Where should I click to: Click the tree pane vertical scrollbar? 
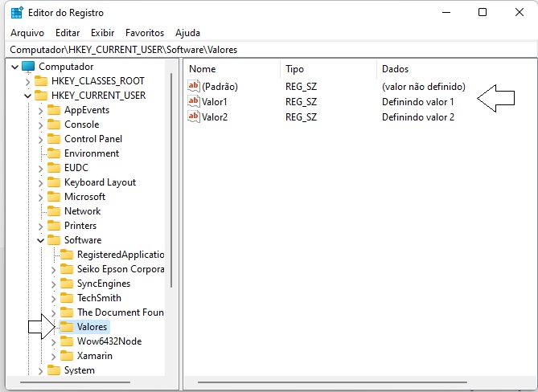coord(170,177)
